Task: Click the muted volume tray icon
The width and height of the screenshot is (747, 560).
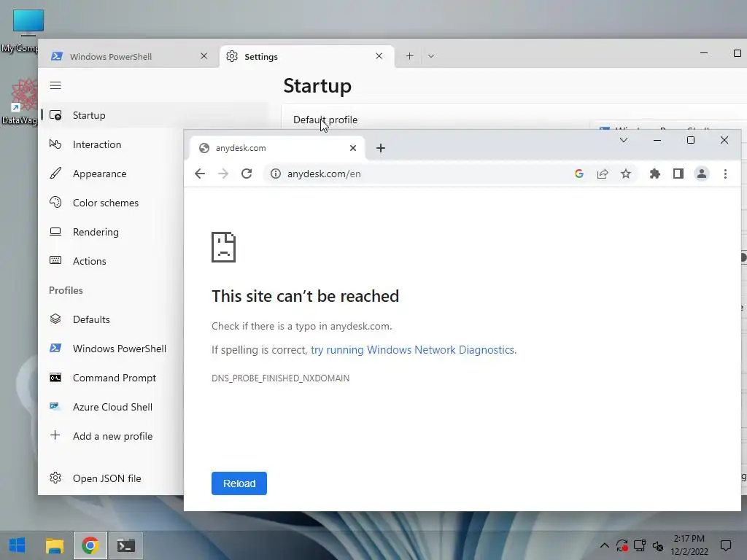Action: tap(658, 545)
